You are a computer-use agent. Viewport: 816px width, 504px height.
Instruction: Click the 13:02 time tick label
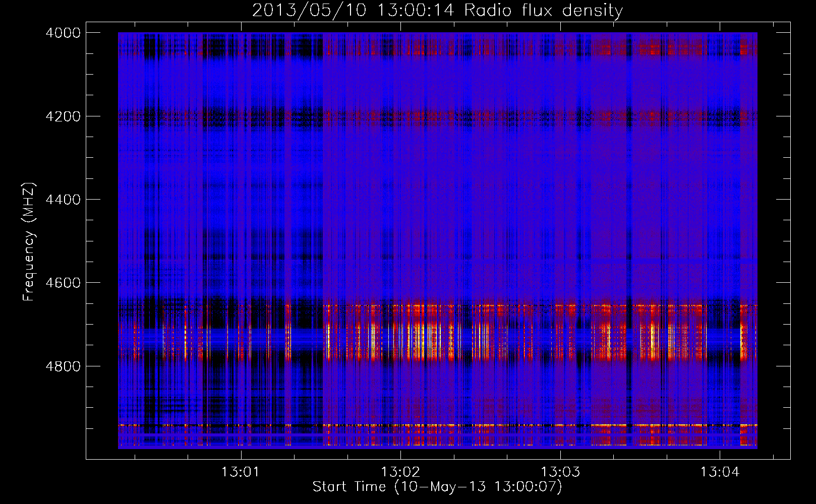point(400,472)
